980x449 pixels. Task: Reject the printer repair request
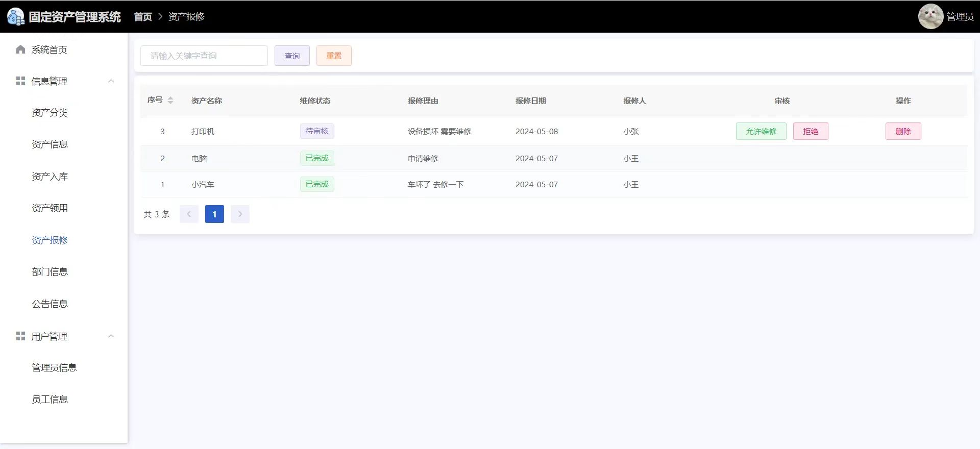(811, 131)
